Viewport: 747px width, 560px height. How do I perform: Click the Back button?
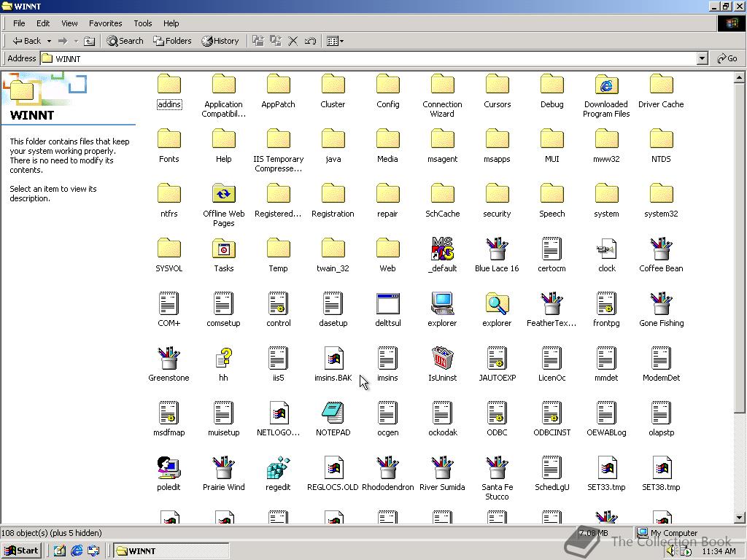pyautogui.click(x=27, y=41)
